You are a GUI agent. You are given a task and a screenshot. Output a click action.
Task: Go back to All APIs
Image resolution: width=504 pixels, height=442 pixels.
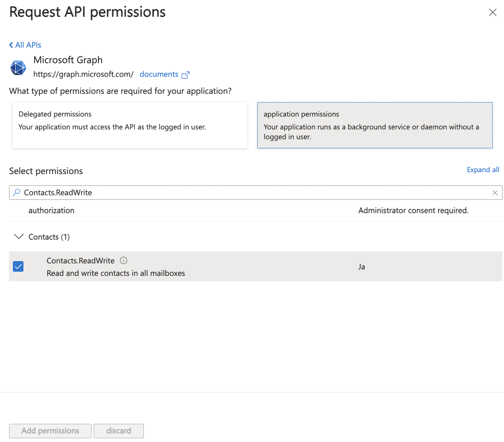25,45
